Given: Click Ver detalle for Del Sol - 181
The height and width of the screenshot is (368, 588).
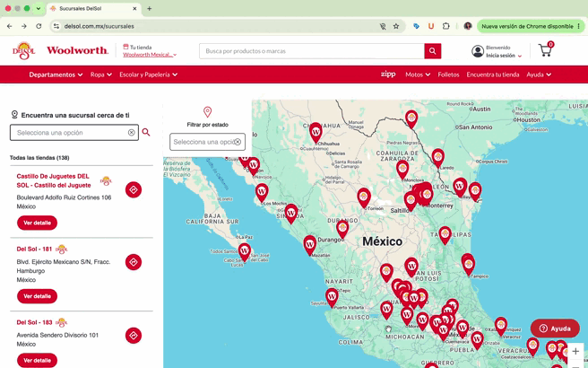Looking at the screenshot, I should [37, 296].
